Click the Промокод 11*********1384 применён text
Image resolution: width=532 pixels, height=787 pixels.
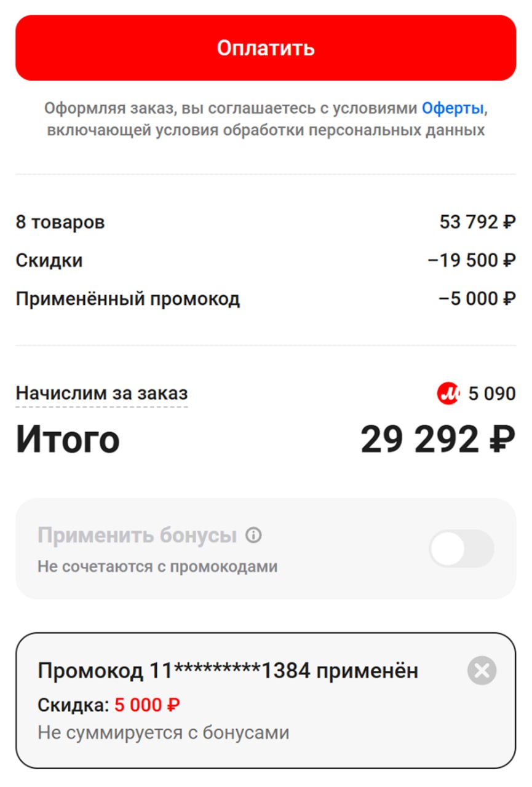pyautogui.click(x=228, y=671)
